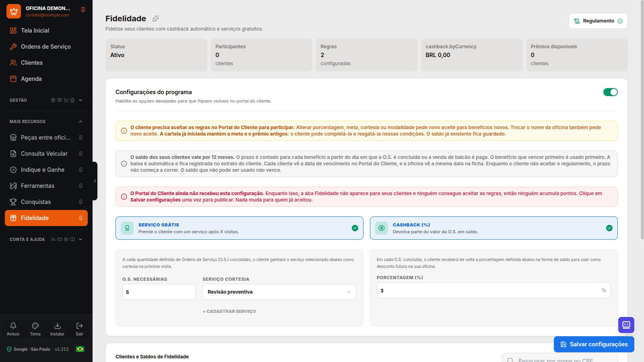Toggle the program configuration switch off
644x362 pixels.
click(610, 92)
